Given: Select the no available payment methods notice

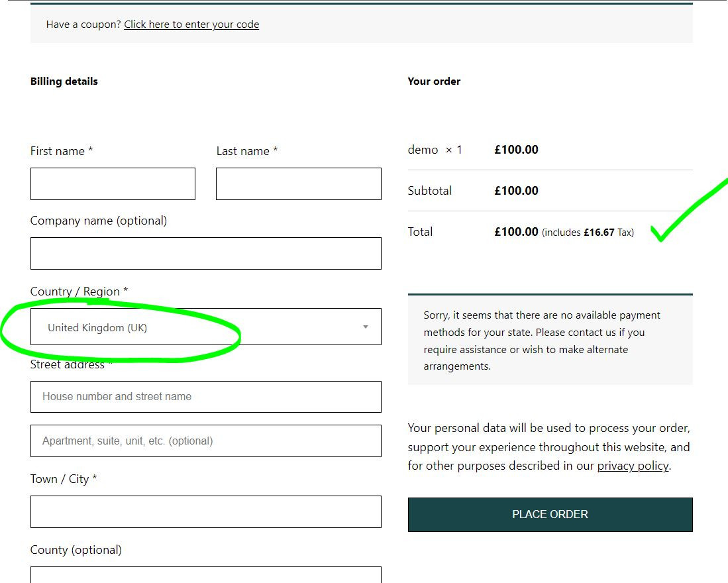Looking at the screenshot, I should tap(550, 341).
